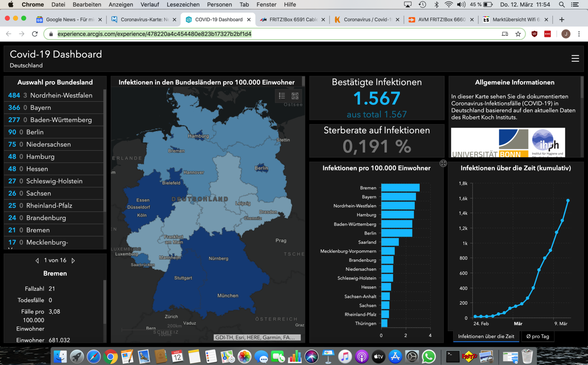The height and width of the screenshot is (365, 588).
Task: Show the map legend list icon
Action: 282,96
